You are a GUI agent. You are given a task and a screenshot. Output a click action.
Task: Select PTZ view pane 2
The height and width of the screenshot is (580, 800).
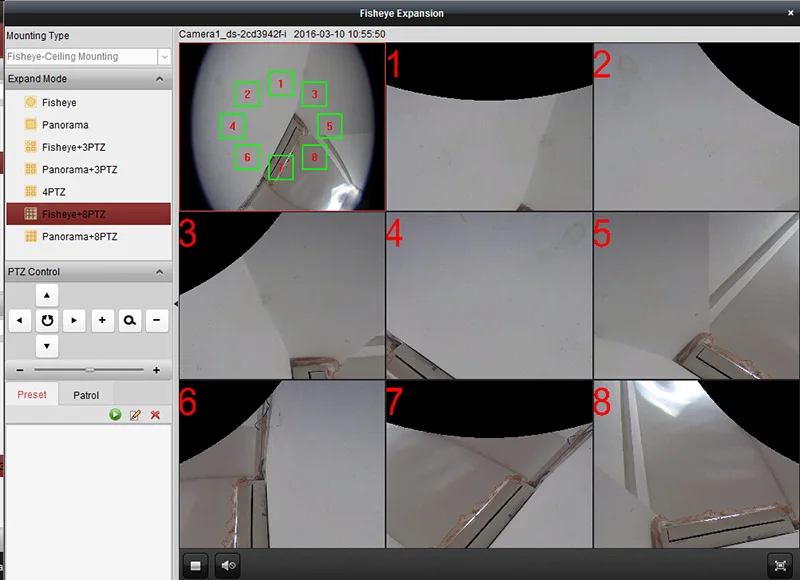tap(696, 127)
